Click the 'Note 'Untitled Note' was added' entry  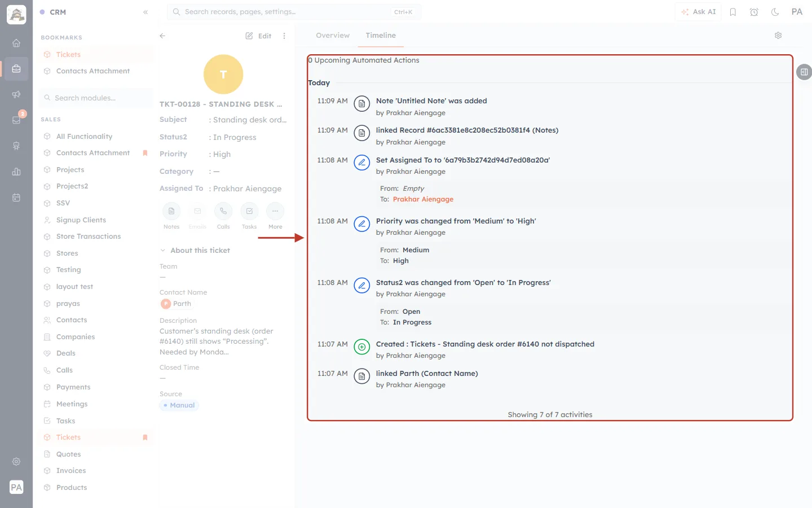click(x=431, y=101)
